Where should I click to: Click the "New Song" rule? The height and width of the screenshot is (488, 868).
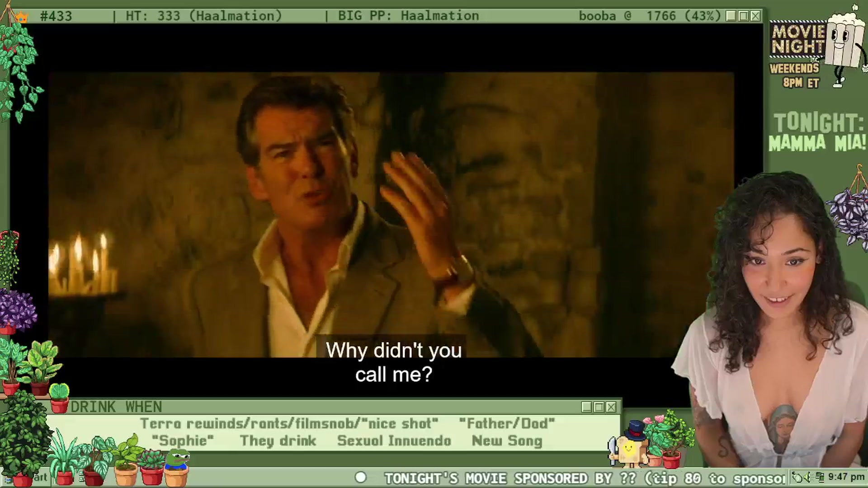507,441
